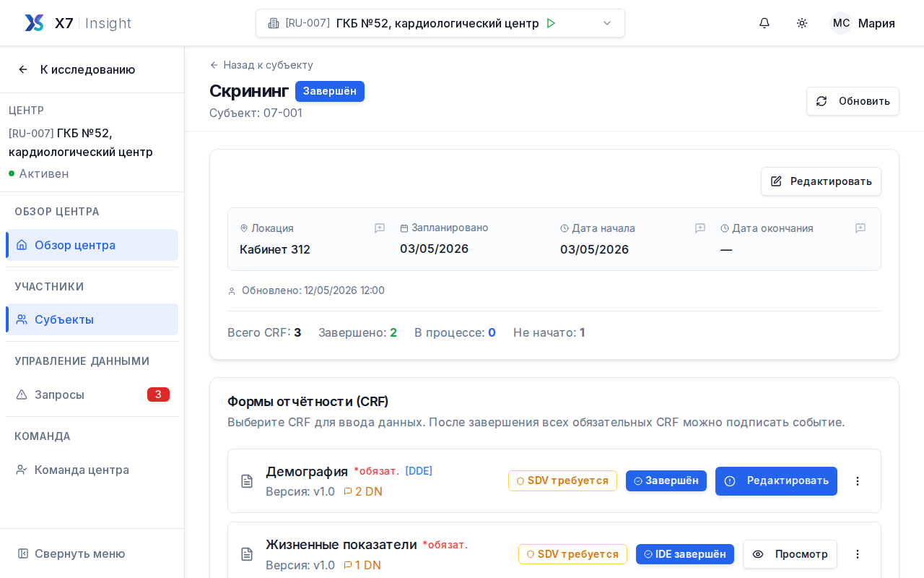Click the X7 Insight logo icon

pos(34,23)
